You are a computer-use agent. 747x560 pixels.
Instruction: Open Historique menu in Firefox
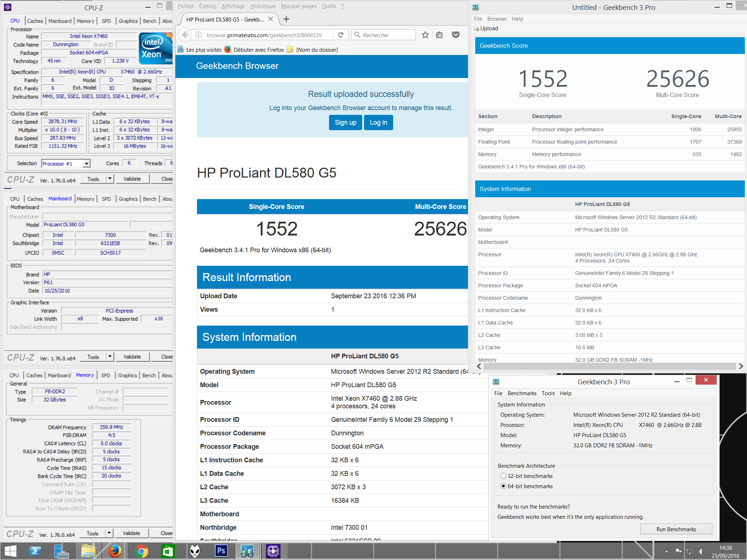coord(263,6)
